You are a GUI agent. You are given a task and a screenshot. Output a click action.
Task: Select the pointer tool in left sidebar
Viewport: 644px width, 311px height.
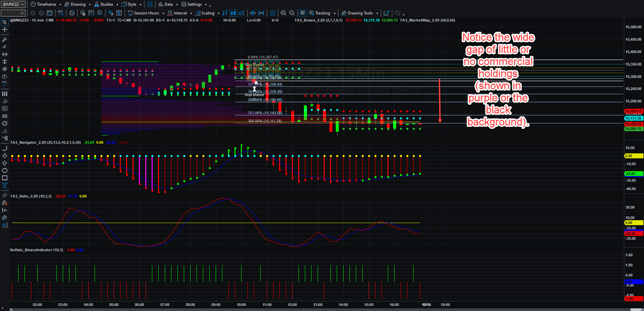click(5, 22)
